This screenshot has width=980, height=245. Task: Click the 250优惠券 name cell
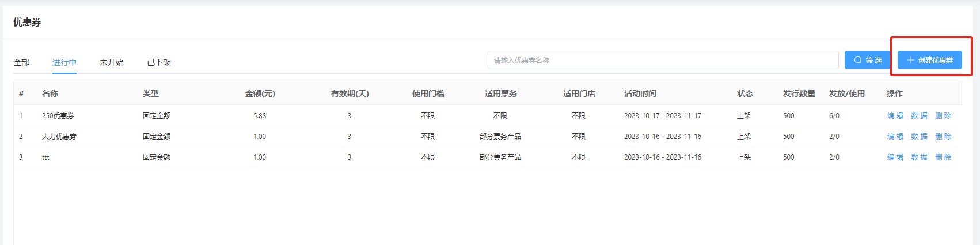pyautogui.click(x=58, y=116)
